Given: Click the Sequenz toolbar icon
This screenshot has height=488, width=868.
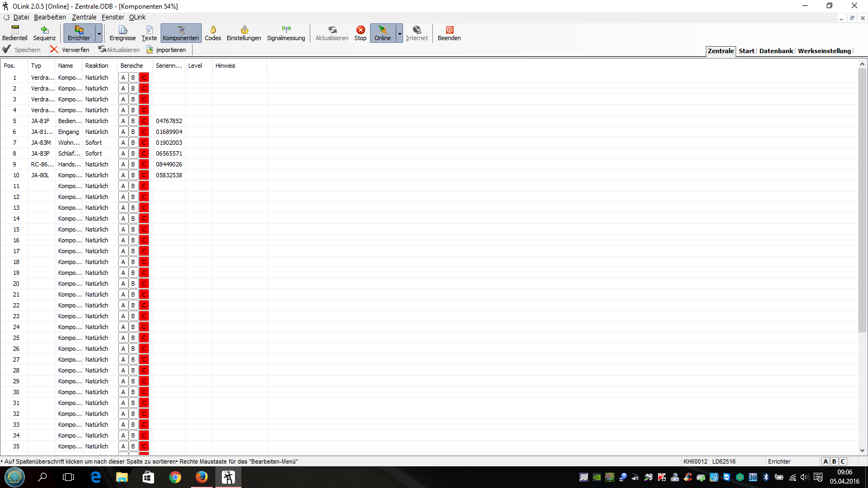Looking at the screenshot, I should [x=44, y=33].
